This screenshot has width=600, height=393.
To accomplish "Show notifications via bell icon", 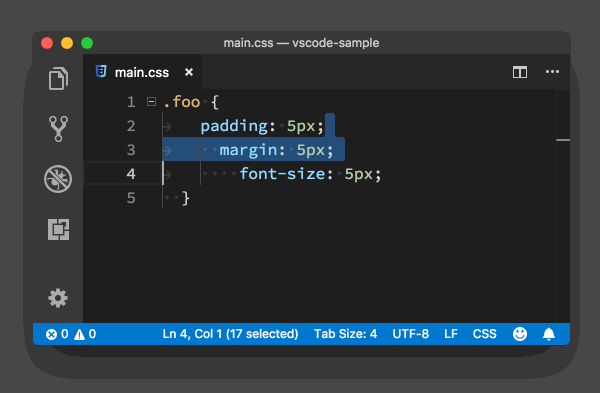I will [x=549, y=334].
